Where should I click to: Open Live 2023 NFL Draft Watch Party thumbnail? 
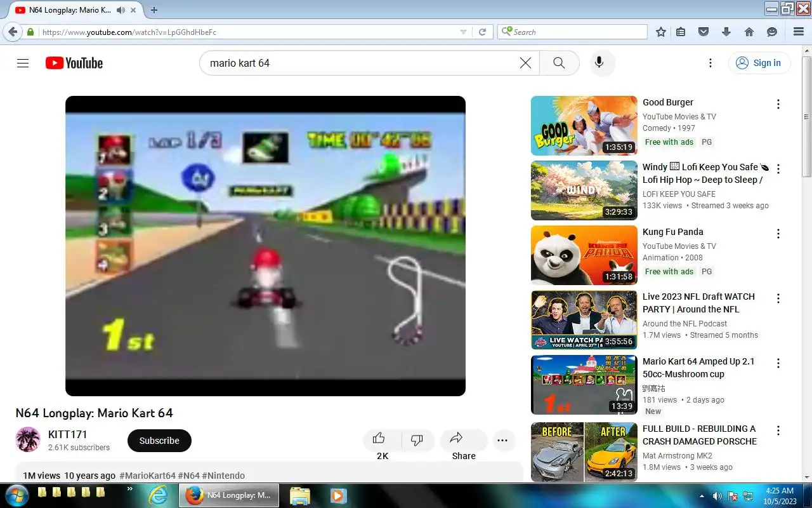tap(584, 320)
